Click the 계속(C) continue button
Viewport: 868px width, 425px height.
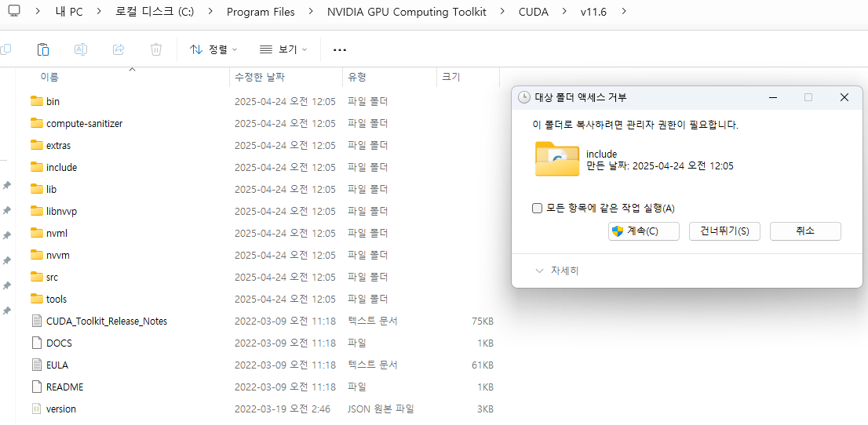click(x=644, y=231)
